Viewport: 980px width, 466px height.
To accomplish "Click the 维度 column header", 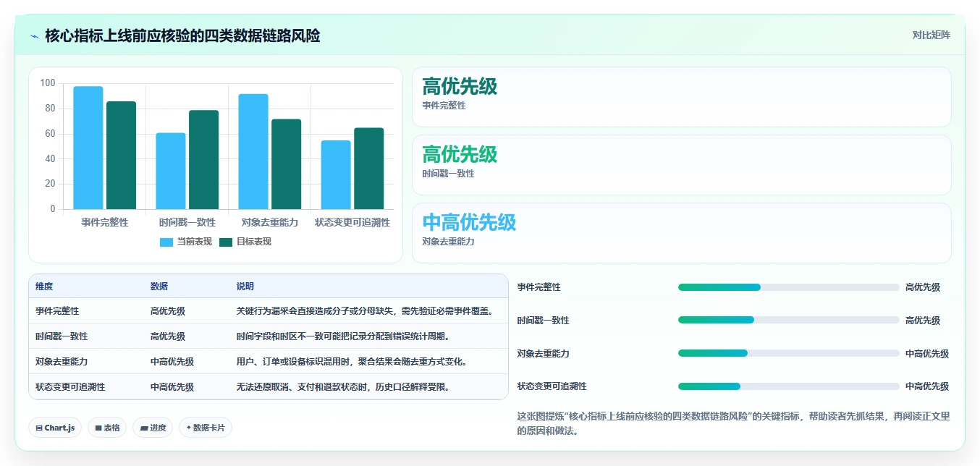I will (44, 287).
